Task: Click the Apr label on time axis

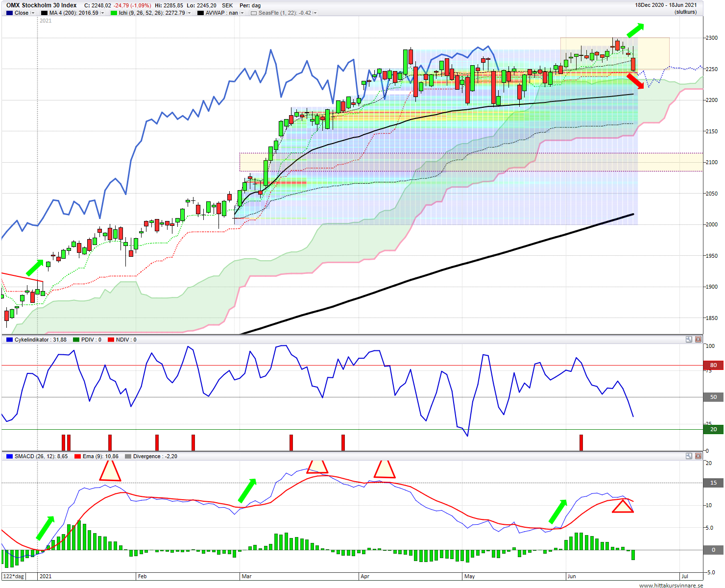Action: point(365,576)
